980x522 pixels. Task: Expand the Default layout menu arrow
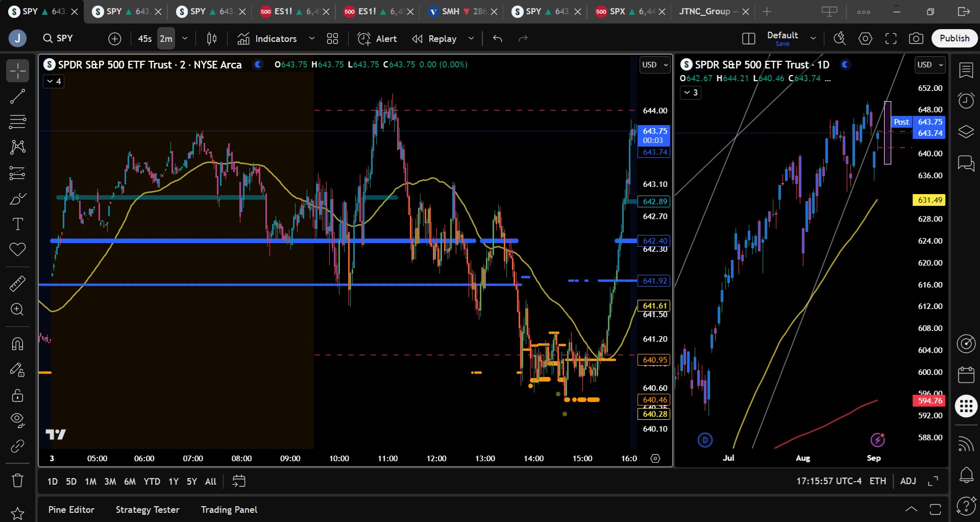(x=813, y=38)
